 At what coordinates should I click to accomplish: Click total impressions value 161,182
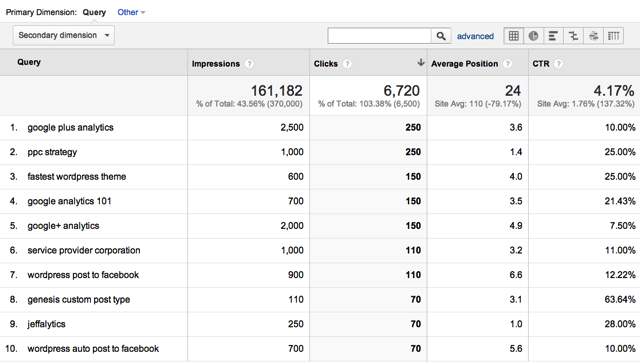pos(276,91)
